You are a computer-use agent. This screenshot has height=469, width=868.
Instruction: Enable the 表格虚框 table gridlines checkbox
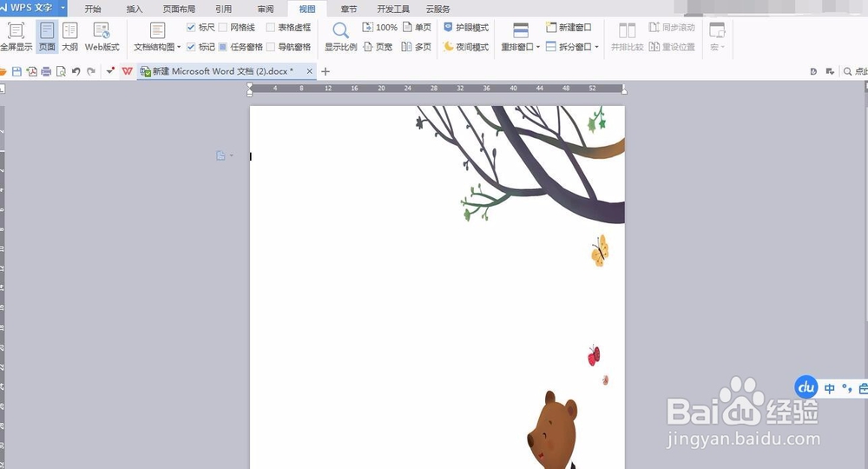point(270,27)
